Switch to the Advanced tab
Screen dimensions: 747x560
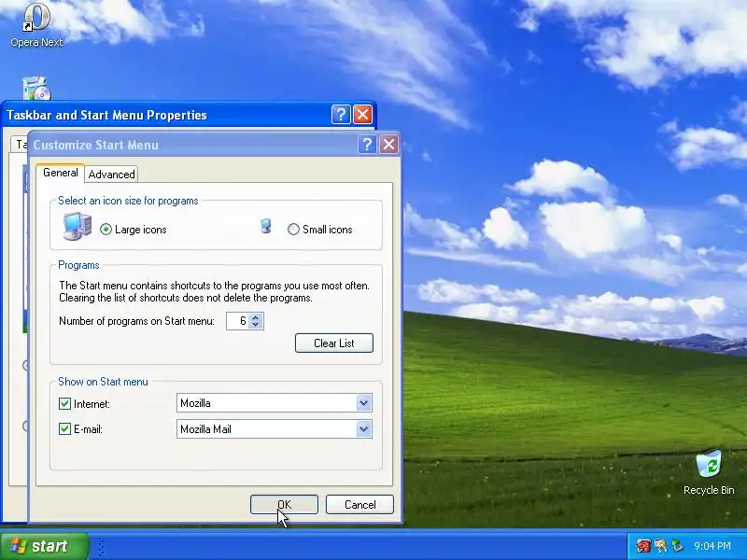(x=111, y=175)
